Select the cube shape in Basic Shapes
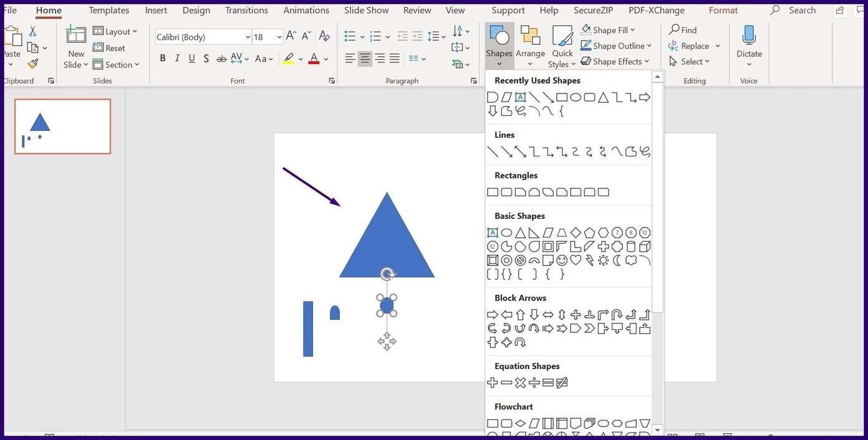The height and width of the screenshot is (440, 868). click(645, 246)
